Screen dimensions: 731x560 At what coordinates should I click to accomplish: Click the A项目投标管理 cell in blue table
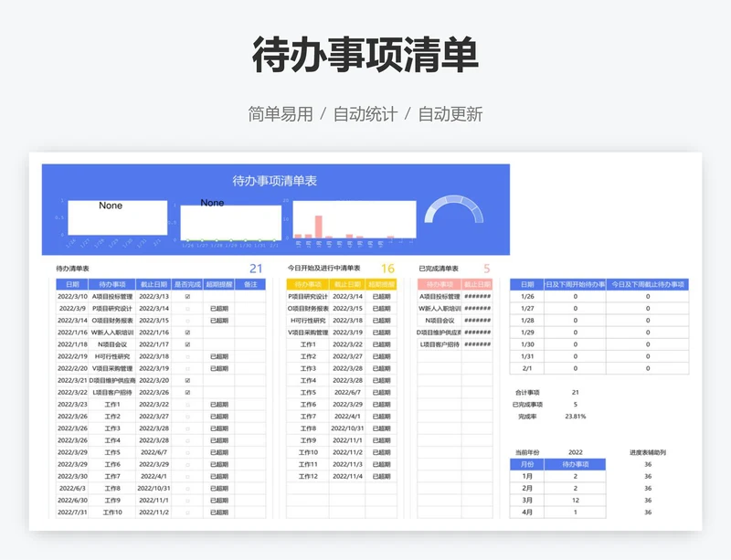coord(112,297)
